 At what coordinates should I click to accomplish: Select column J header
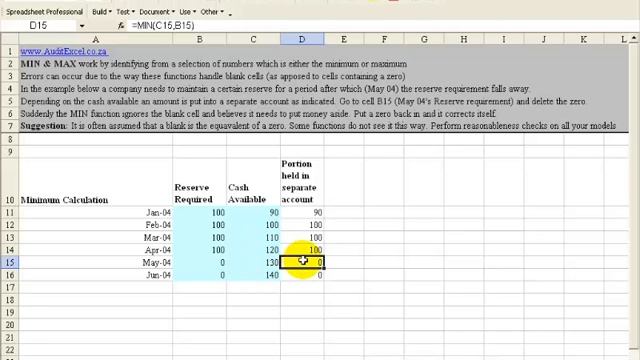tap(544, 40)
